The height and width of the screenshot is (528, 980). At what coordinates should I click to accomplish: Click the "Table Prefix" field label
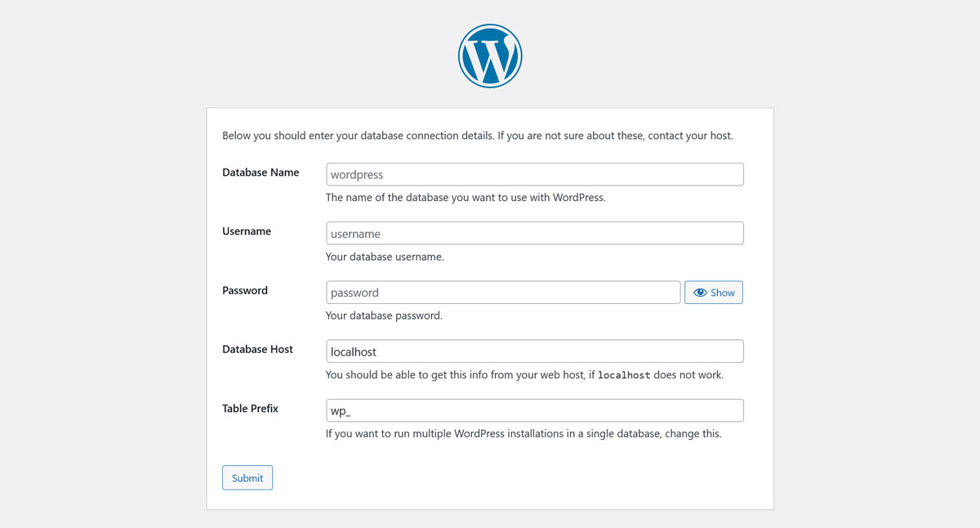click(x=250, y=408)
